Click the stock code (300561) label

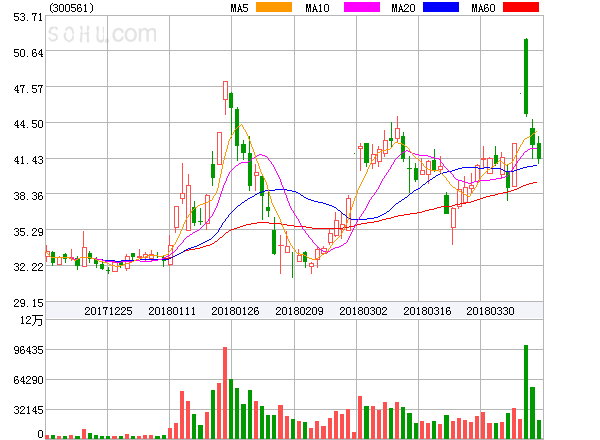click(x=72, y=8)
